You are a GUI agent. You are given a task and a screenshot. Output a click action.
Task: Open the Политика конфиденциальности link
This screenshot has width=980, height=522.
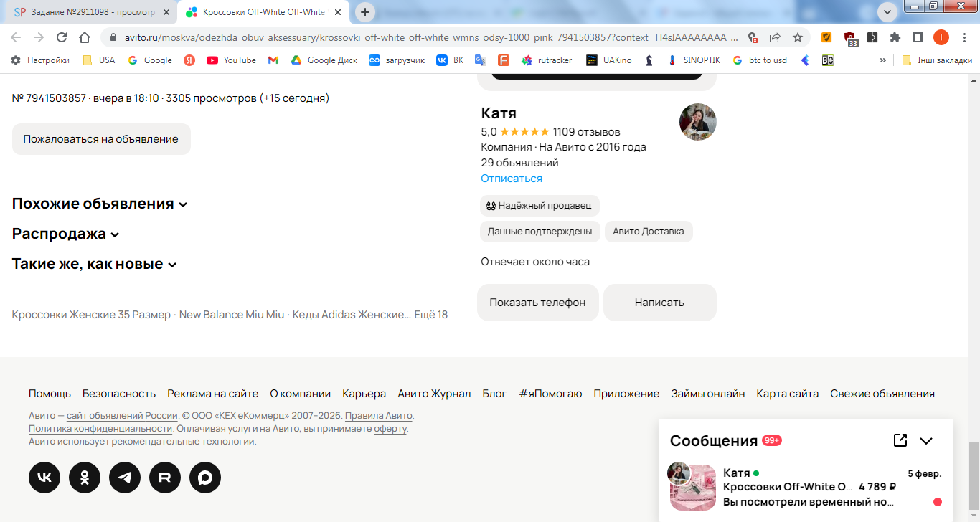coord(100,429)
